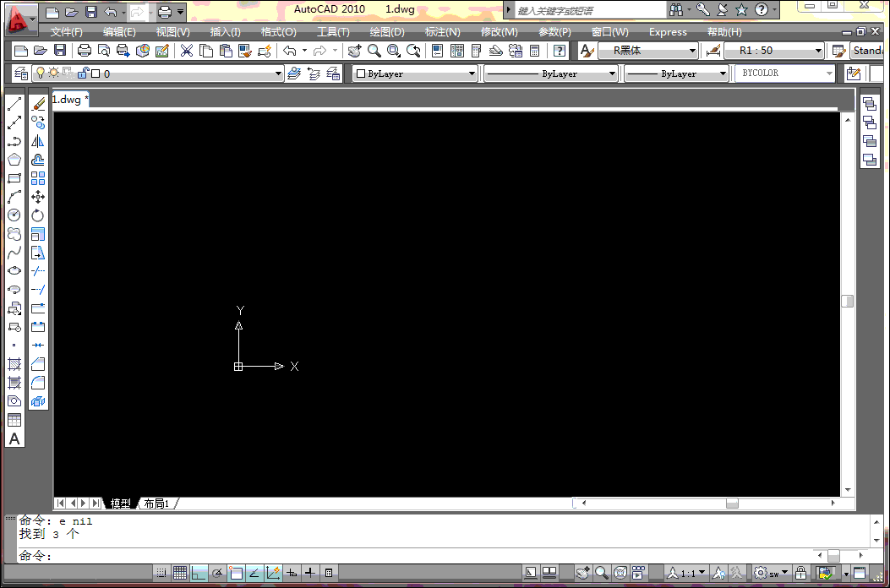Toggle layer 0 lock icon
Screen dimensions: 890x588
83,73
